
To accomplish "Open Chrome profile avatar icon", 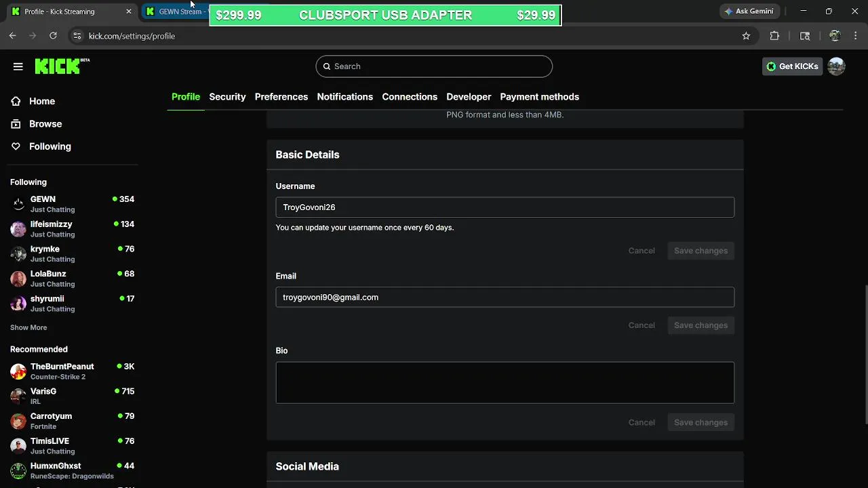I will click(x=835, y=36).
